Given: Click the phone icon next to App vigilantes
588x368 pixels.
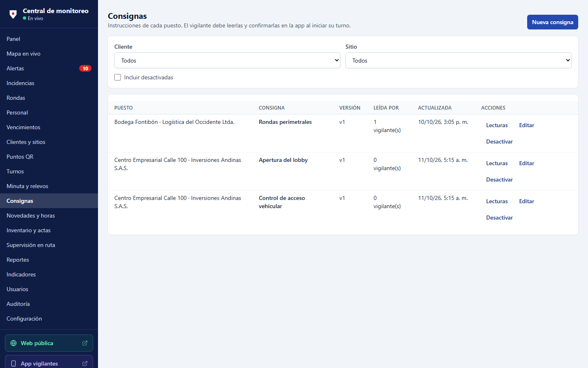Looking at the screenshot, I should [x=13, y=364].
